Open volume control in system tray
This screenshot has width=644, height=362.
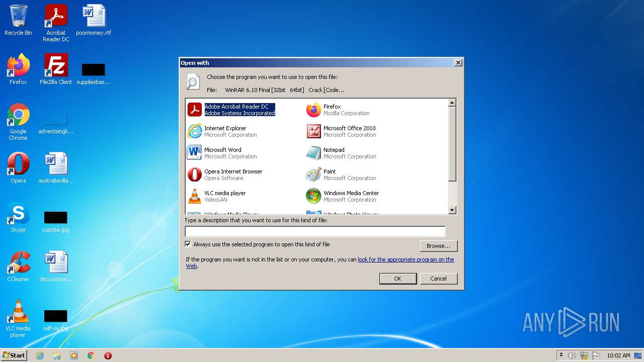(572, 355)
